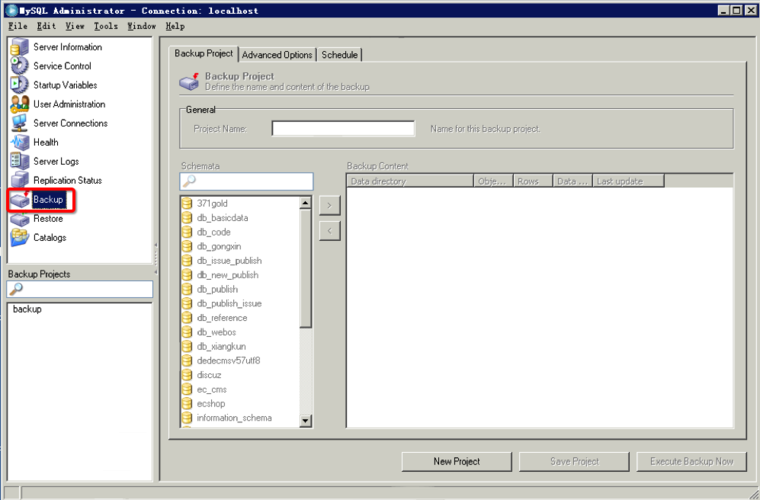Select the Replication Status icon
This screenshot has height=500, width=760.
click(20, 180)
